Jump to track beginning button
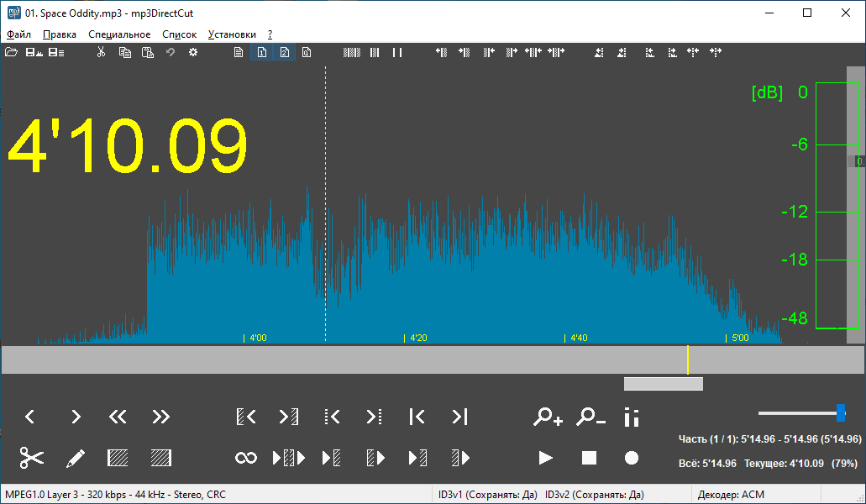The height and width of the screenshot is (504, 866). click(x=417, y=417)
